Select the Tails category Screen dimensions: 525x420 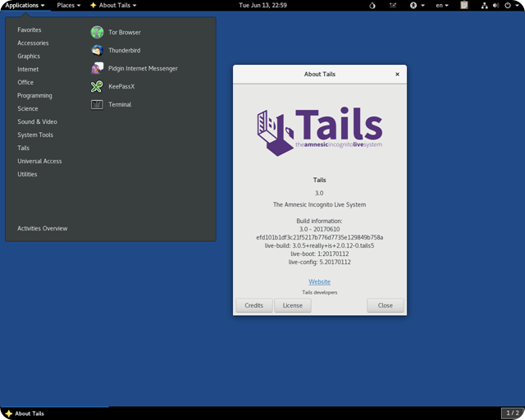24,148
